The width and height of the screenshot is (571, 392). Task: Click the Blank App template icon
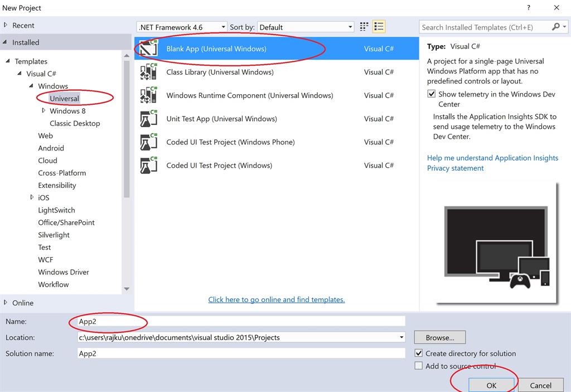point(149,48)
